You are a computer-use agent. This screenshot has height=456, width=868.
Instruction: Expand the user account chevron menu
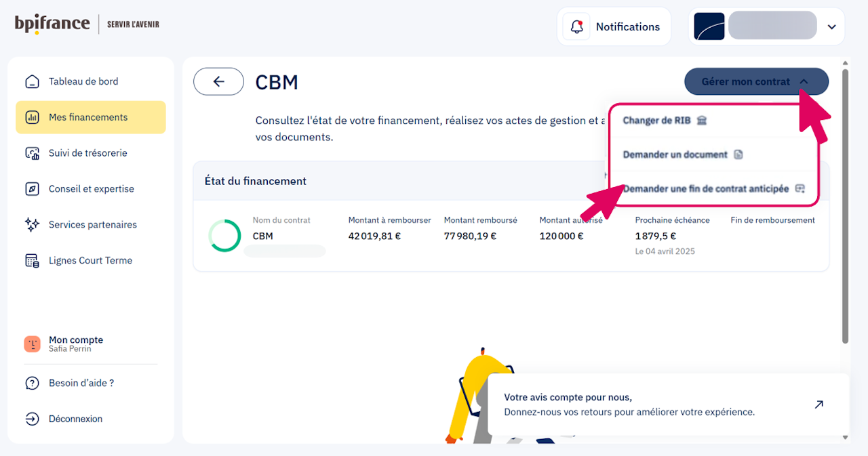pos(832,27)
